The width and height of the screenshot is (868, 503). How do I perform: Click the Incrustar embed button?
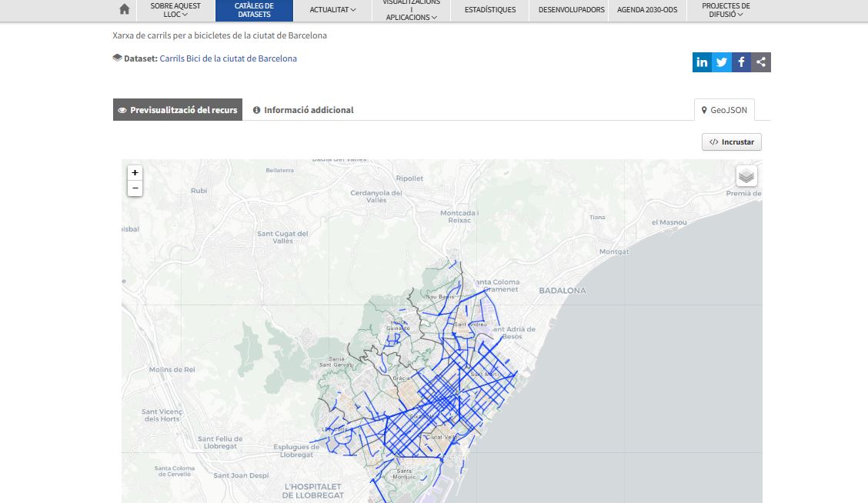coord(731,142)
